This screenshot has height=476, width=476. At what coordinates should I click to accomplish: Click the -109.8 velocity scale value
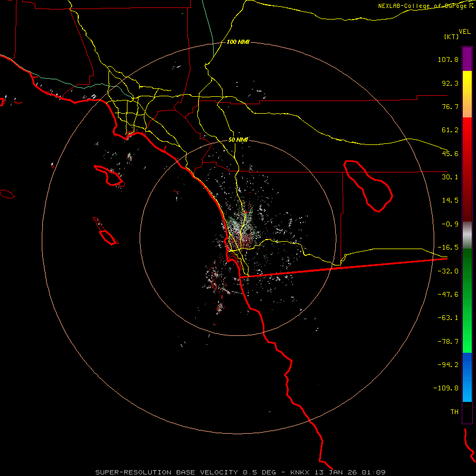click(x=446, y=388)
